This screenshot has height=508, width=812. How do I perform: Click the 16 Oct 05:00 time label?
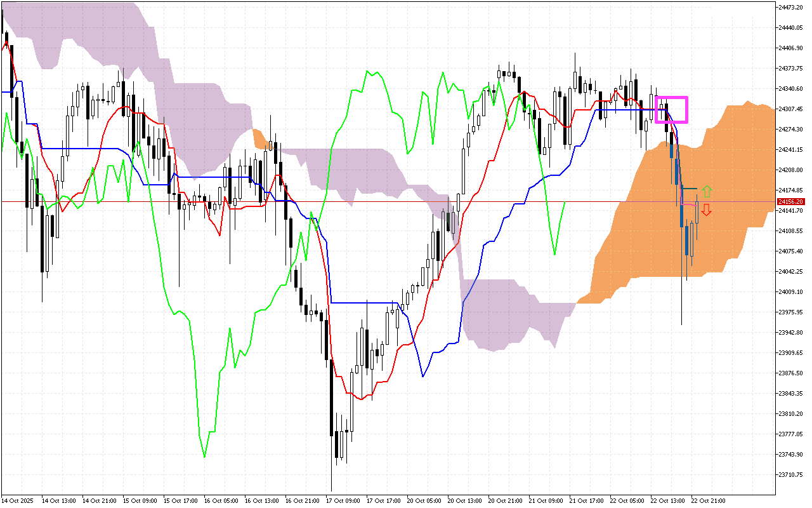point(221,500)
